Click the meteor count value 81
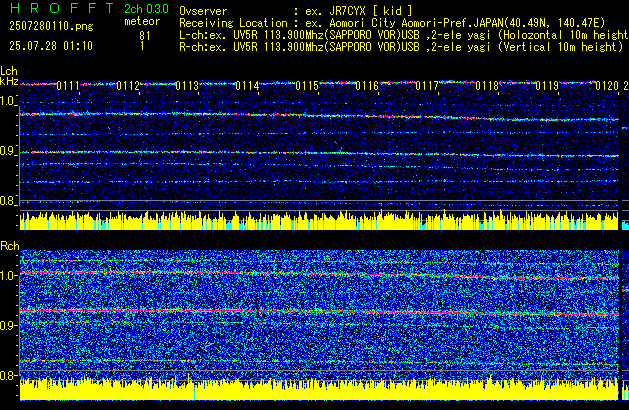This screenshot has height=410, width=629. (x=145, y=36)
